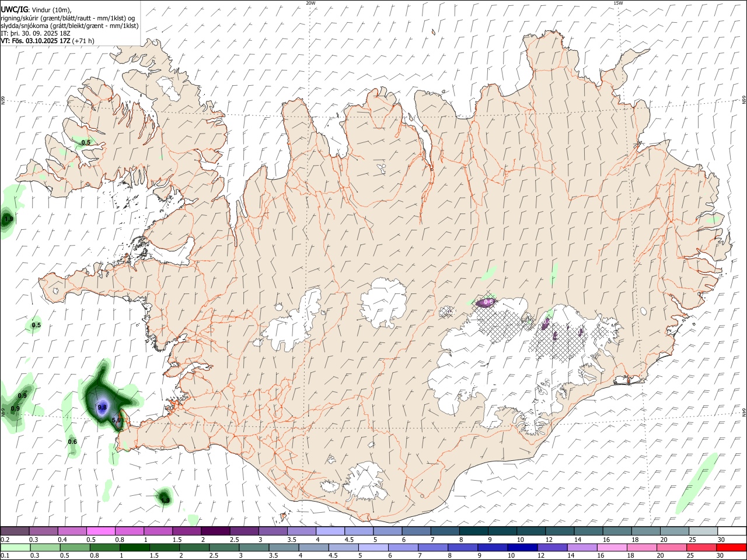747x560 pixels.
Task: Select the light pink 16 swatch, bottom legend row
Action: (612, 547)
